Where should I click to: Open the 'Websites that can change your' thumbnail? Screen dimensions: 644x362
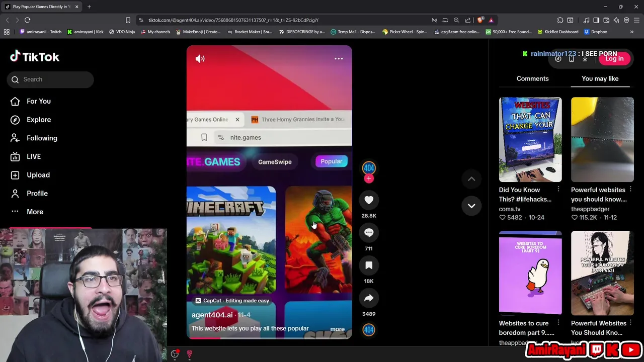tap(530, 139)
